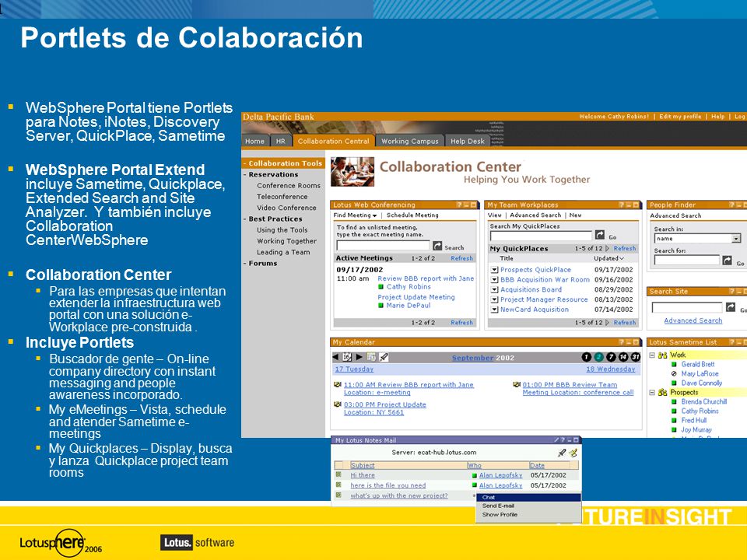Open the Search in name combo box
747x560 pixels.
pyautogui.click(x=698, y=239)
